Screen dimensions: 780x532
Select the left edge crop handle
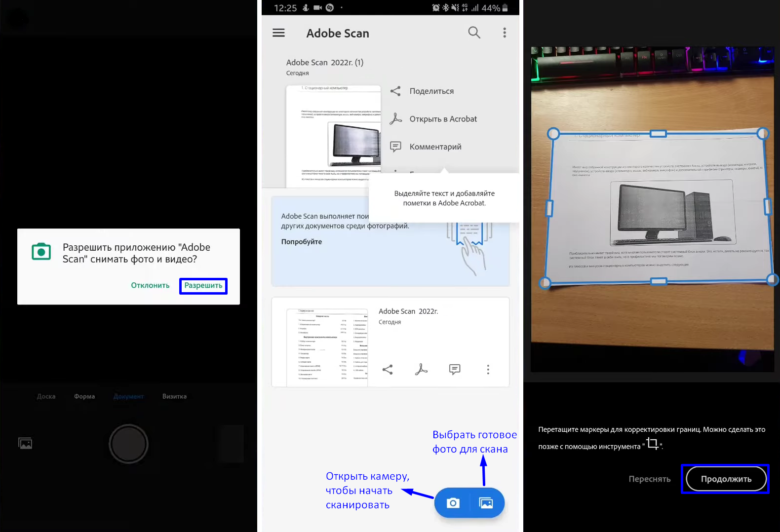pos(549,208)
